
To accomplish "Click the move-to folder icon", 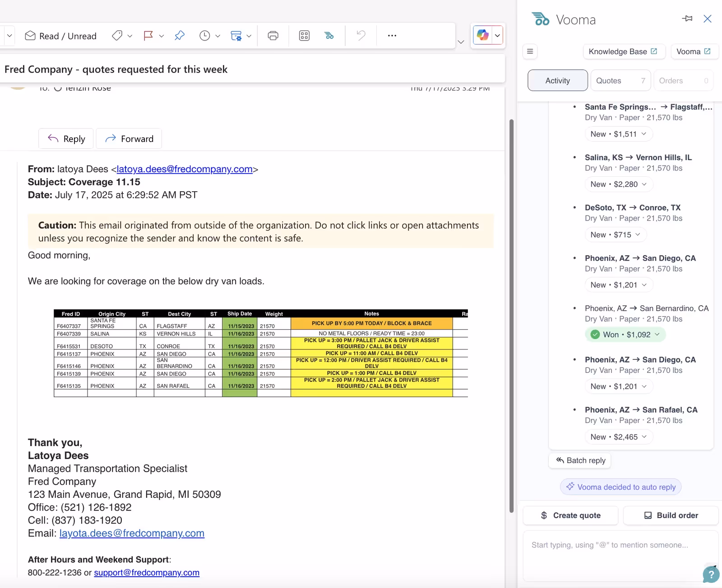I will [x=236, y=36].
